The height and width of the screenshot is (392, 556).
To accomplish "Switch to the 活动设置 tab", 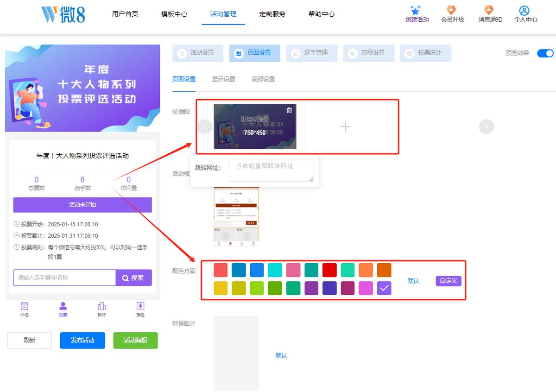I will tap(198, 53).
